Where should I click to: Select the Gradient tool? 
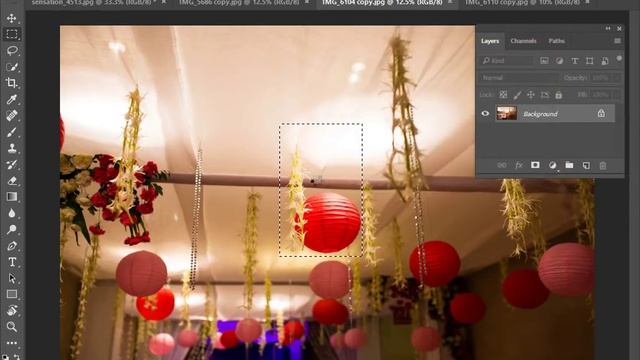point(11,197)
